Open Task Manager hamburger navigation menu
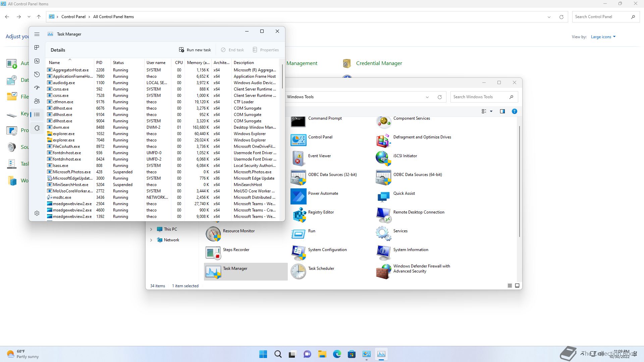Viewport: 644px width, 362px height. tap(37, 34)
